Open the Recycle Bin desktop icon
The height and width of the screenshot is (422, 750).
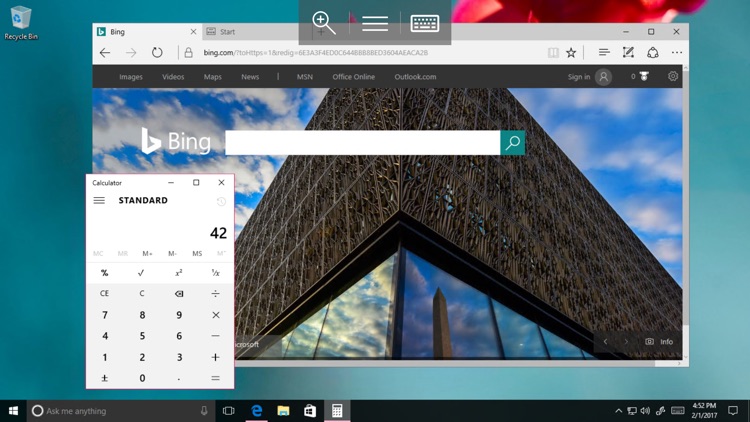point(21,22)
